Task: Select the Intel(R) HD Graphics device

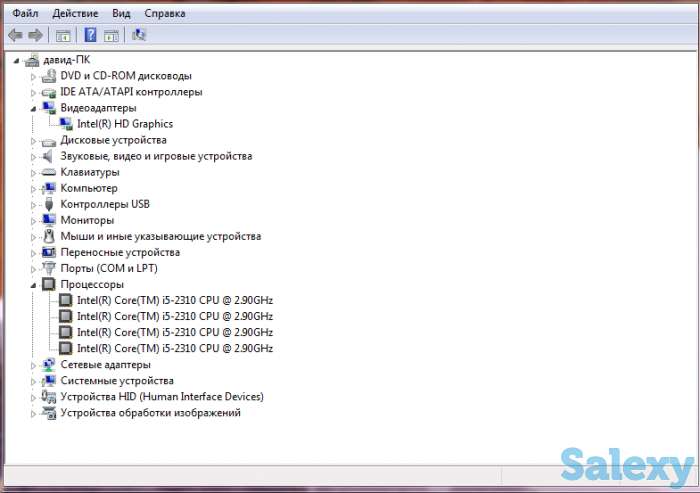Action: 124,124
